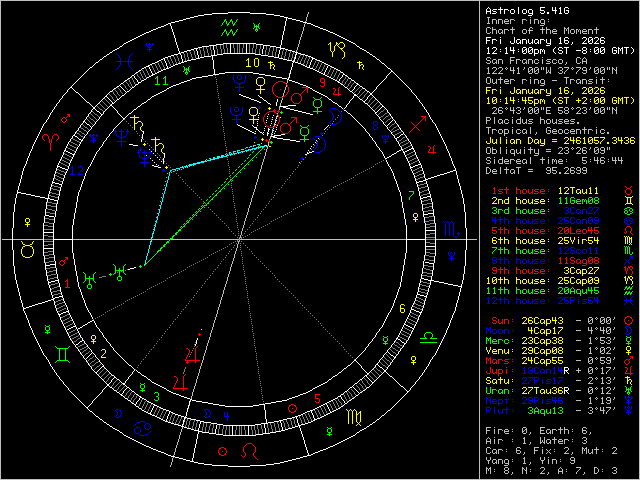
Task: Click house number 10 on the chart wheel
Action: pyautogui.click(x=252, y=62)
